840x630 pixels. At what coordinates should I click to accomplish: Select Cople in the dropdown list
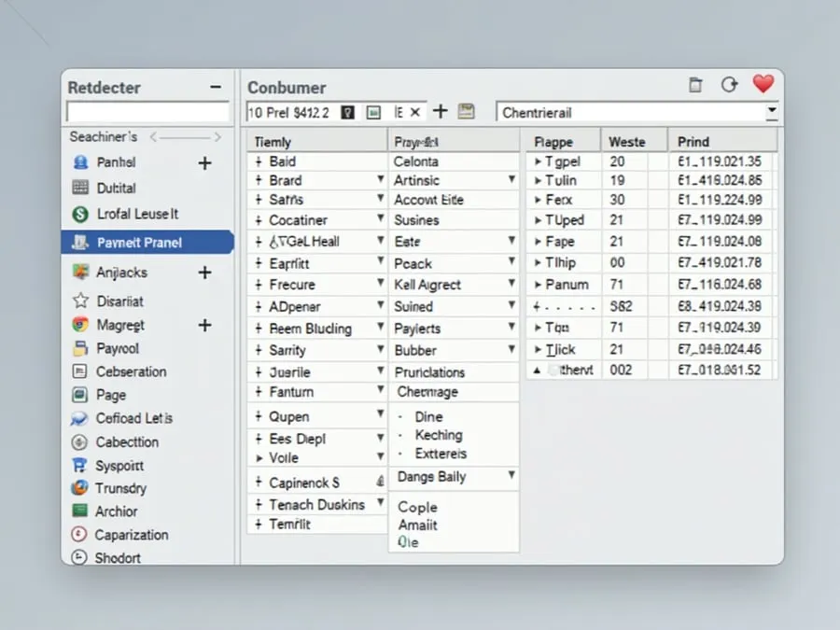[418, 507]
